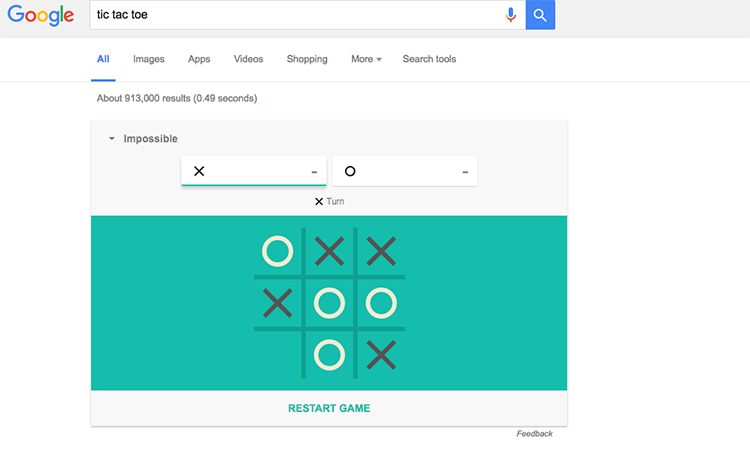Click the O in the center square
Screen dimensions: 750x452
329,302
